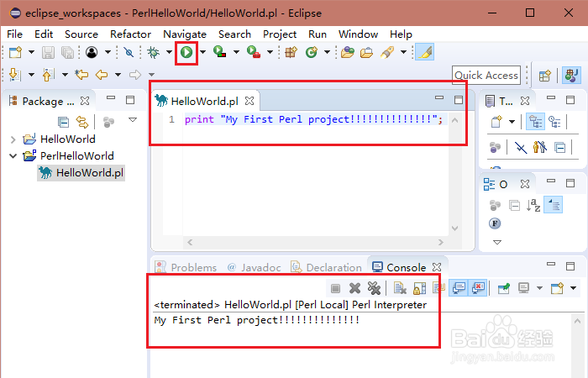Click the Run with Coverage icon

(220, 52)
